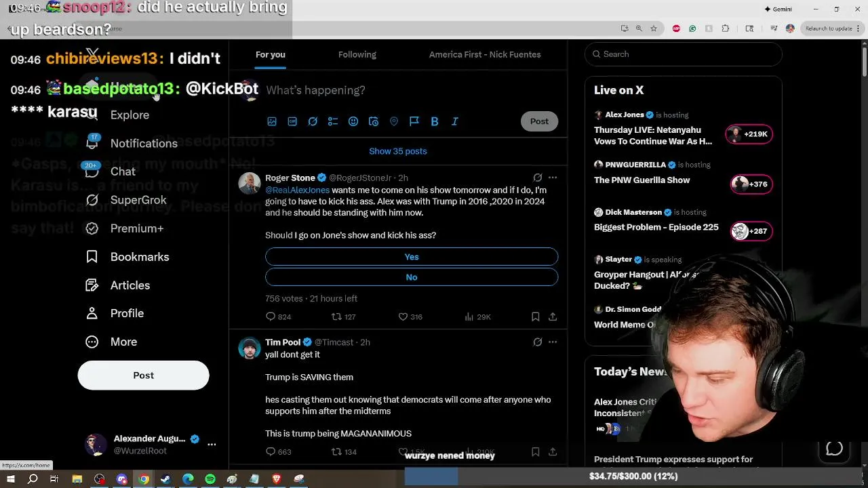868x488 pixels.
Task: Ask Grok about Tim Pool's post
Action: pyautogui.click(x=537, y=342)
